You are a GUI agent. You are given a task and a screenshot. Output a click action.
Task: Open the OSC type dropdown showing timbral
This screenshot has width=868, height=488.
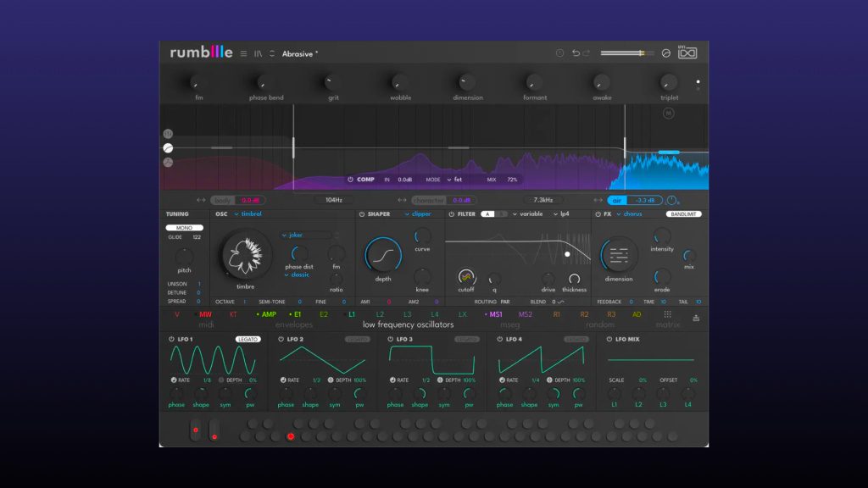pyautogui.click(x=248, y=214)
